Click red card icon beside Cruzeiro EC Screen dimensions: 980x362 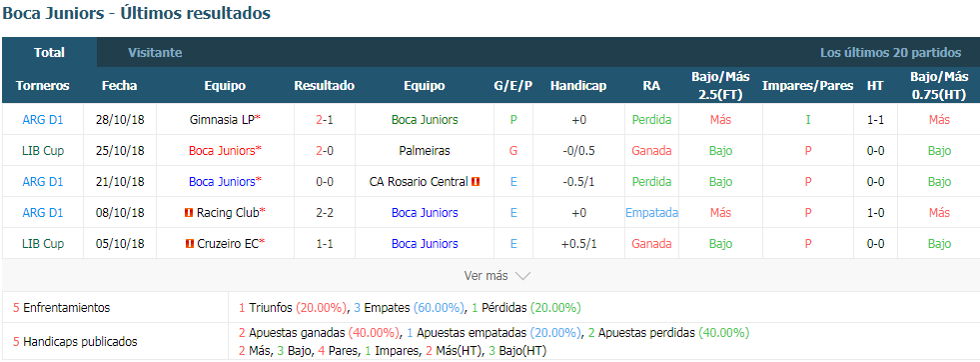pos(190,244)
